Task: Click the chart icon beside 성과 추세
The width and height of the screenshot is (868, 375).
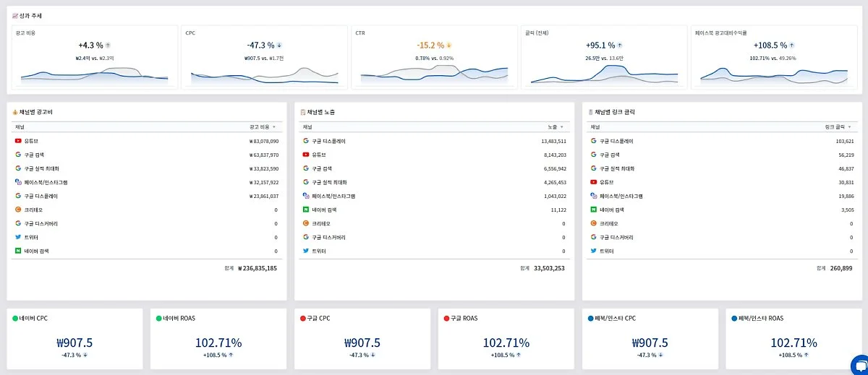Action: 15,15
